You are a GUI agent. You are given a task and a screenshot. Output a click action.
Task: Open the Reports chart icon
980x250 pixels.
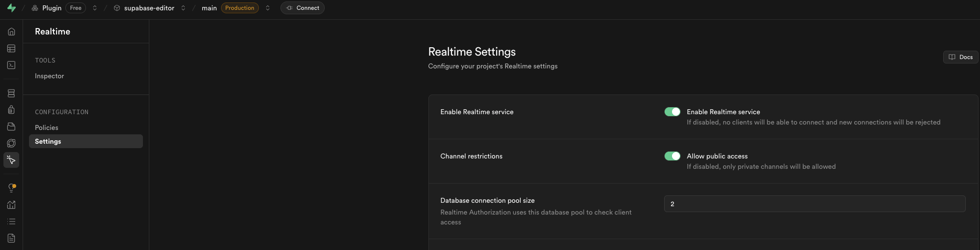point(11,205)
